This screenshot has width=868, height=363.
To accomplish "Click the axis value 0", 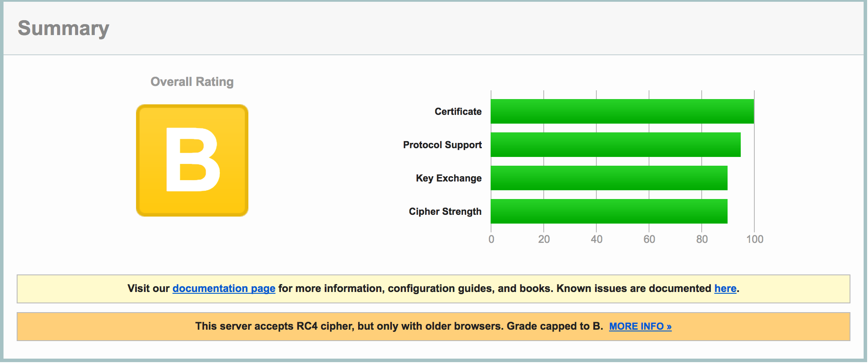I will [491, 239].
